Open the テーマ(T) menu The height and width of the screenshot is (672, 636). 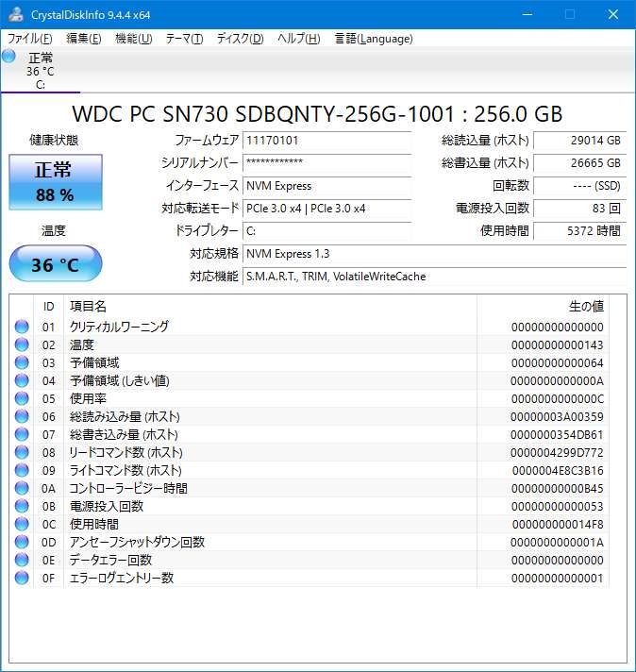[x=184, y=39]
